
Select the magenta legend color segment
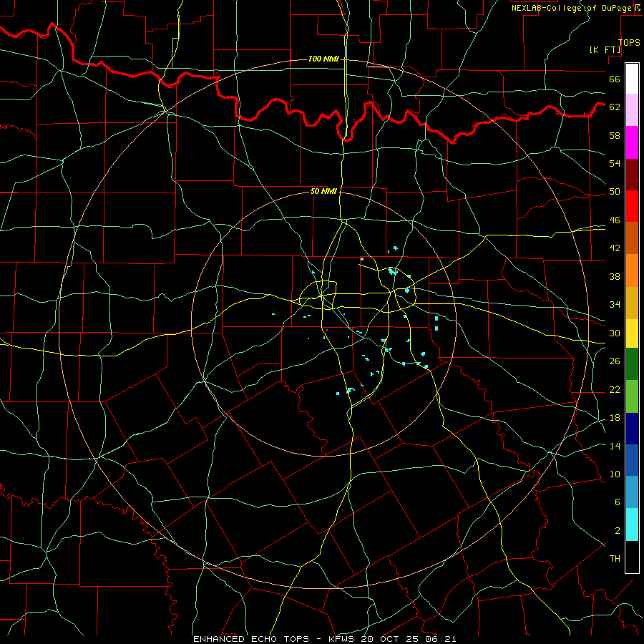click(632, 142)
